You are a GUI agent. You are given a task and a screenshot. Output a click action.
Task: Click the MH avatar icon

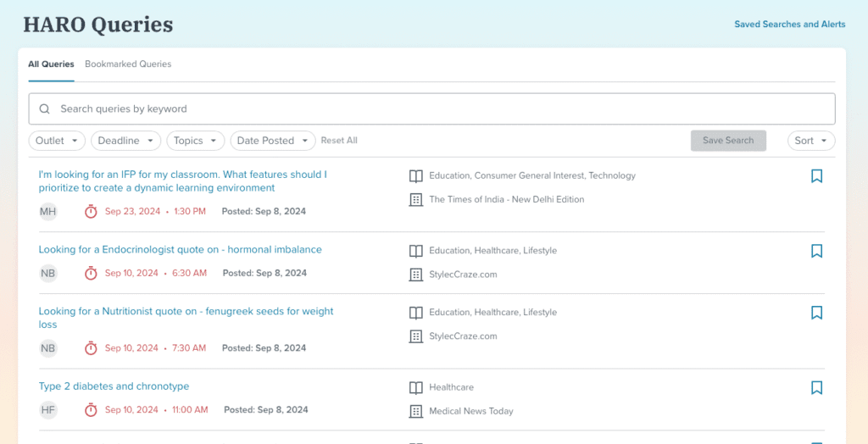[48, 212]
